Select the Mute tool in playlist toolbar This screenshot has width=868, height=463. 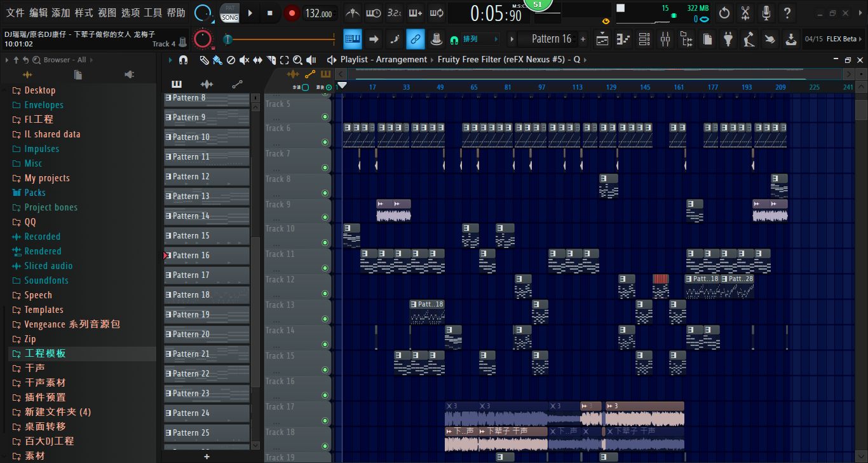[244, 60]
